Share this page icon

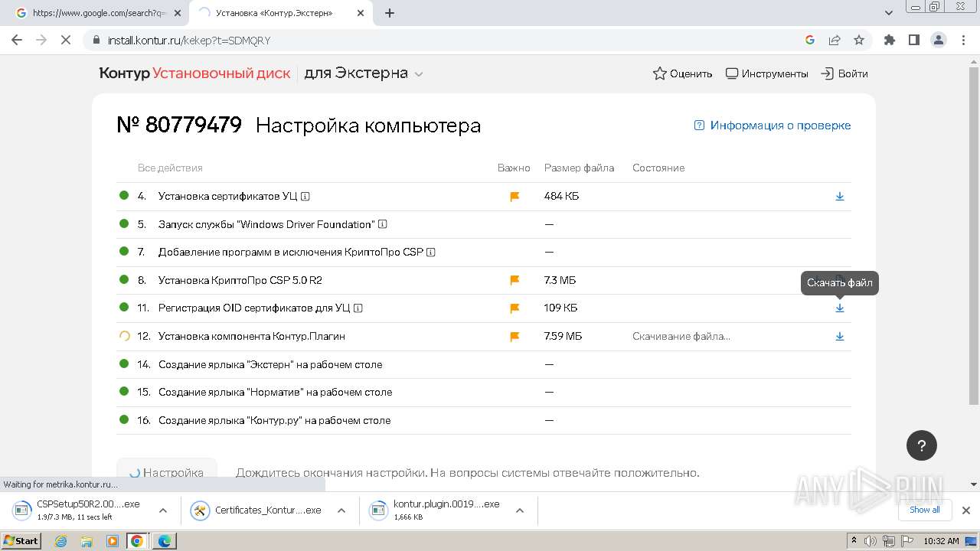tap(835, 40)
